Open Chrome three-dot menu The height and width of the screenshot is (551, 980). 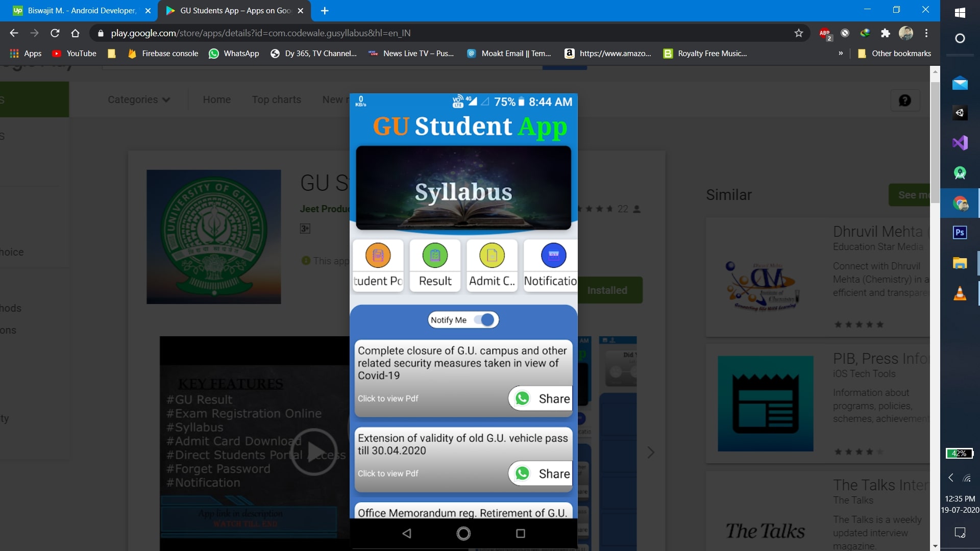[926, 33]
